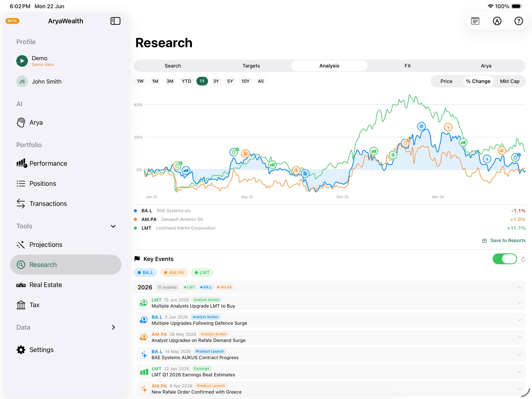Select the 1M range button
Image resolution: width=532 pixels, height=399 pixels.
click(x=155, y=81)
